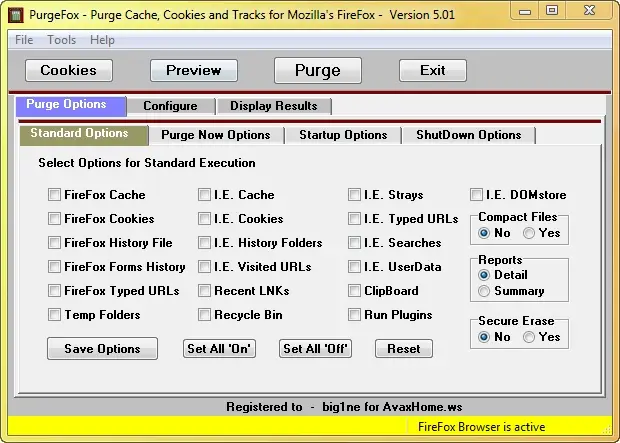Viewport: 620px width, 443px height.
Task: Click the Exit button
Action: 433,70
